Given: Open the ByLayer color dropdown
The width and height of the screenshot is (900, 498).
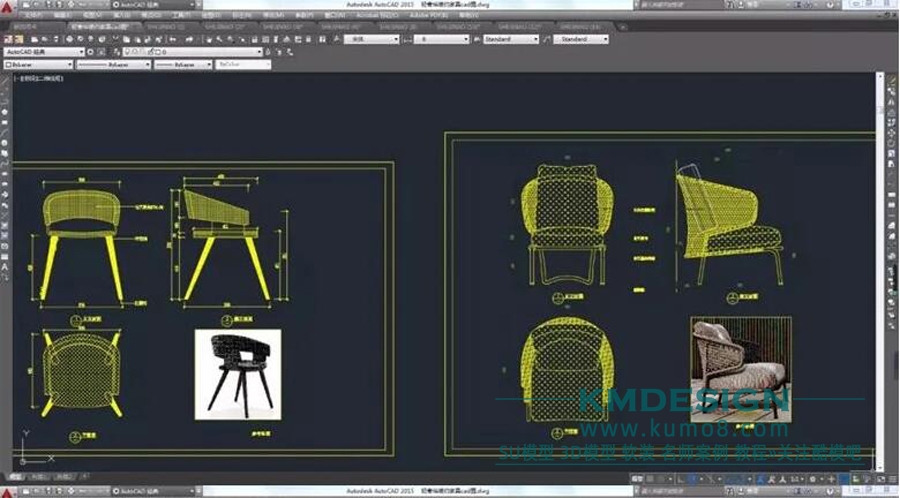Looking at the screenshot, I should 38,63.
